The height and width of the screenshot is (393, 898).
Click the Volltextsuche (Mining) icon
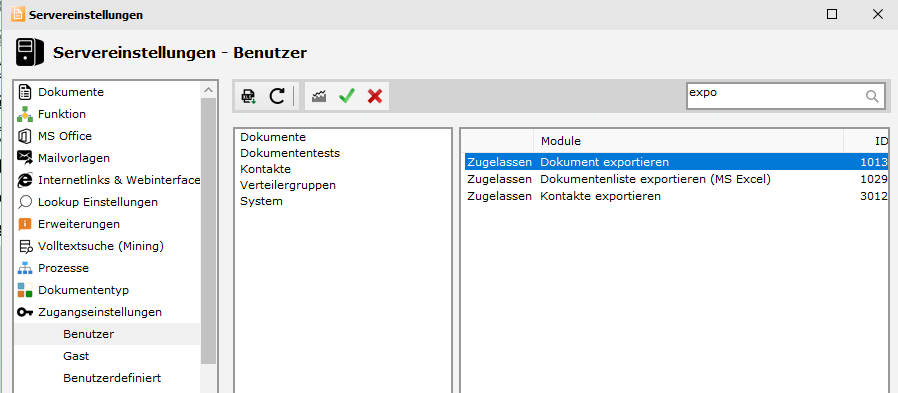[x=25, y=246]
